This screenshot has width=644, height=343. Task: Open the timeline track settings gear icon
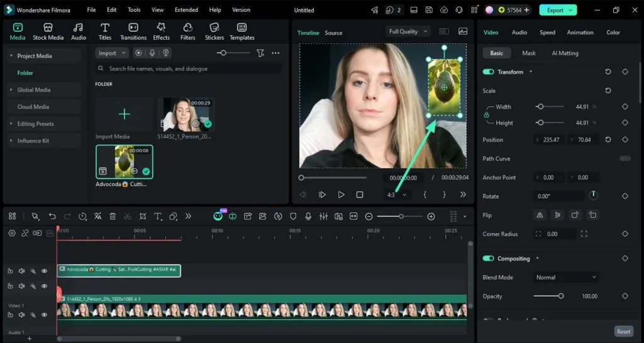12,233
